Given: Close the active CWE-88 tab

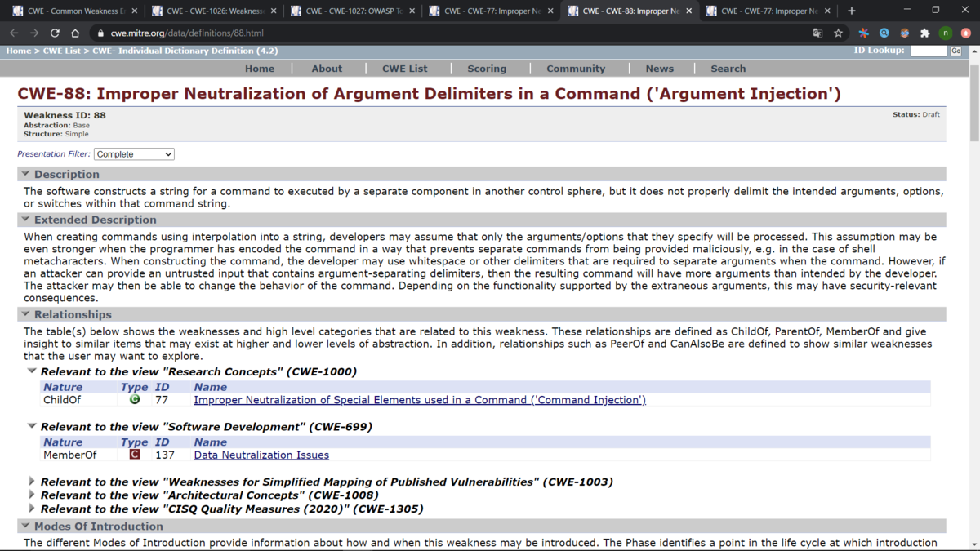Looking at the screenshot, I should [689, 11].
